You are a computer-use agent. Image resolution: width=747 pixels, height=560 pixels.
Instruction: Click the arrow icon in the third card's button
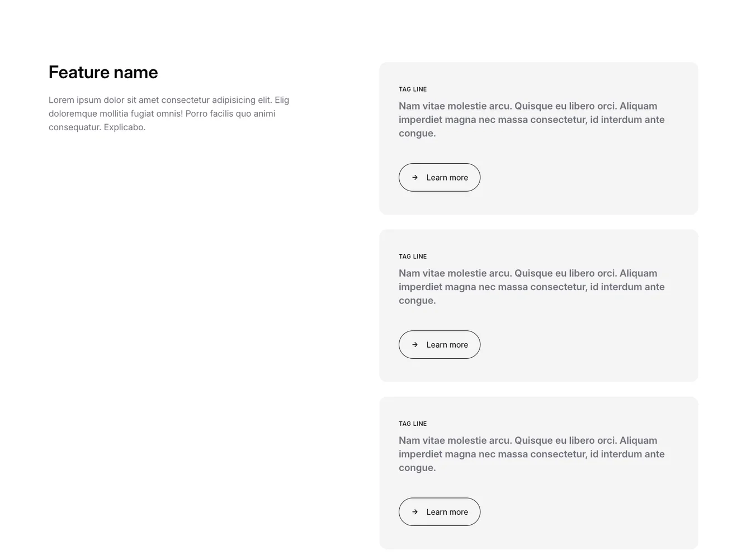(415, 512)
